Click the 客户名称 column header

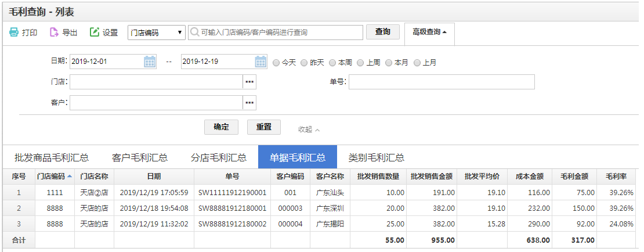click(330, 177)
